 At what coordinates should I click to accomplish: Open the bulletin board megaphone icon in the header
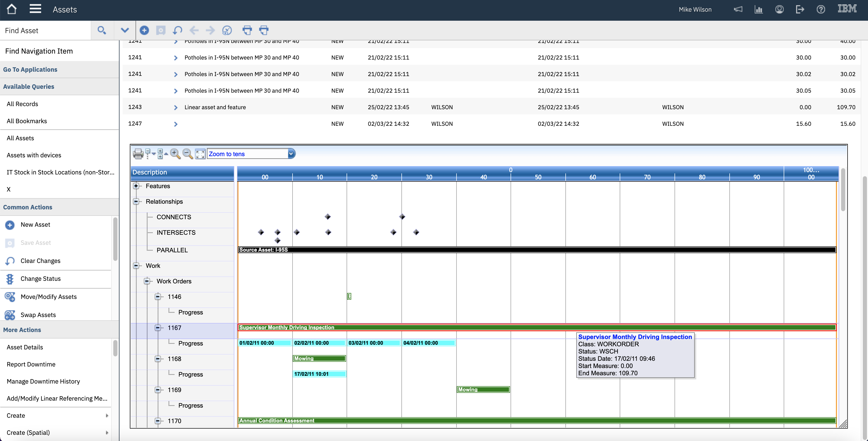738,9
